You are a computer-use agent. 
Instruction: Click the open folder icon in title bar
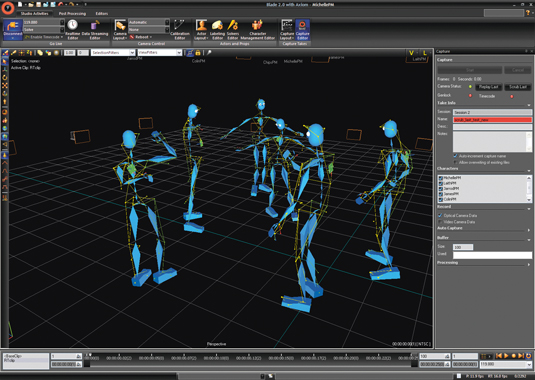pyautogui.click(x=31, y=4)
